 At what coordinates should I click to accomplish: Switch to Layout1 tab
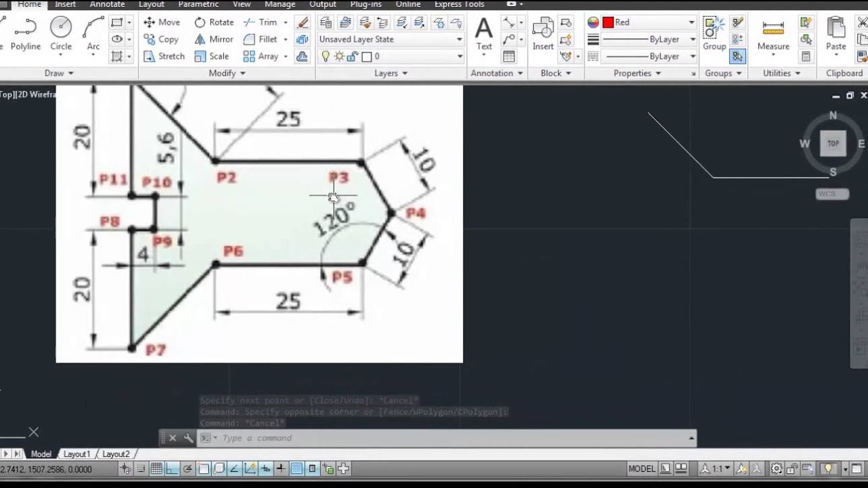click(76, 454)
